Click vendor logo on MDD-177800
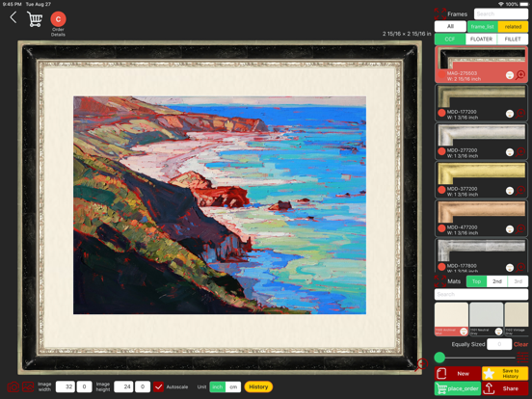The width and height of the screenshot is (532, 399). coord(510,268)
